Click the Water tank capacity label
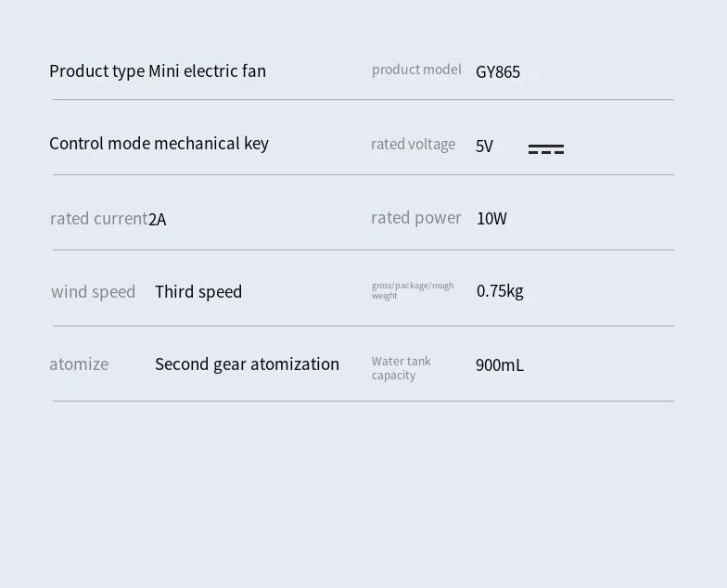Viewport: 727px width, 588px height. [x=401, y=368]
